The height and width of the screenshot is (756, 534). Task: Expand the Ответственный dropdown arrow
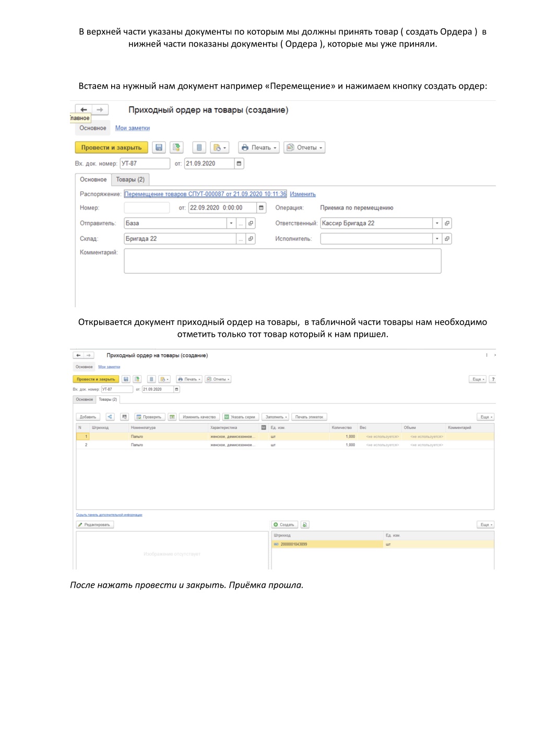pos(437,223)
